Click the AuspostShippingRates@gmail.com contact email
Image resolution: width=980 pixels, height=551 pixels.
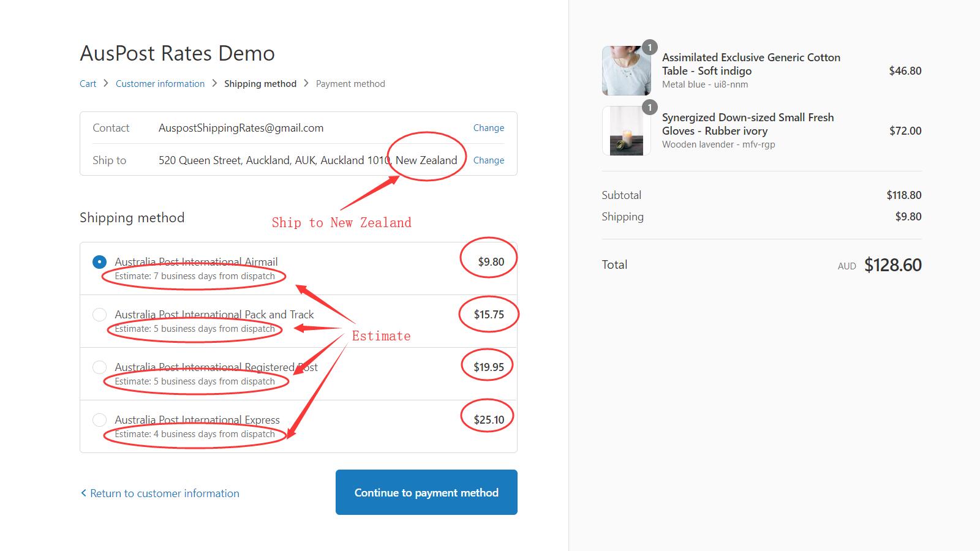click(x=241, y=128)
